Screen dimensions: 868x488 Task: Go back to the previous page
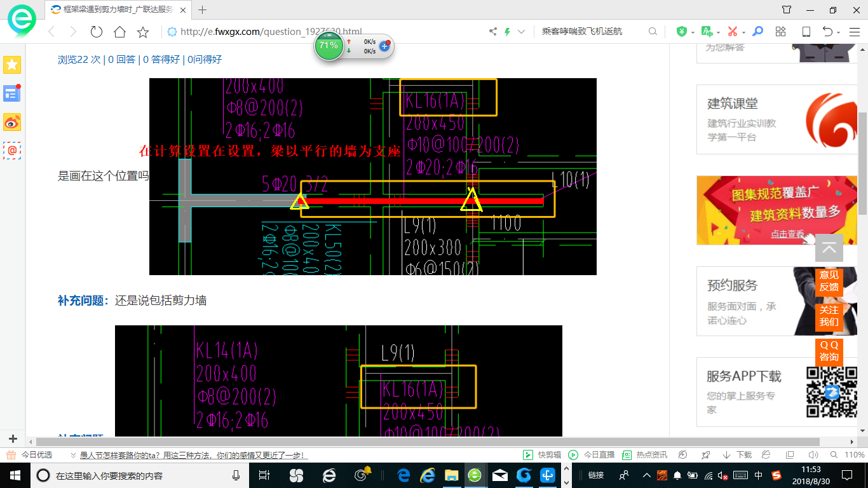click(x=51, y=32)
